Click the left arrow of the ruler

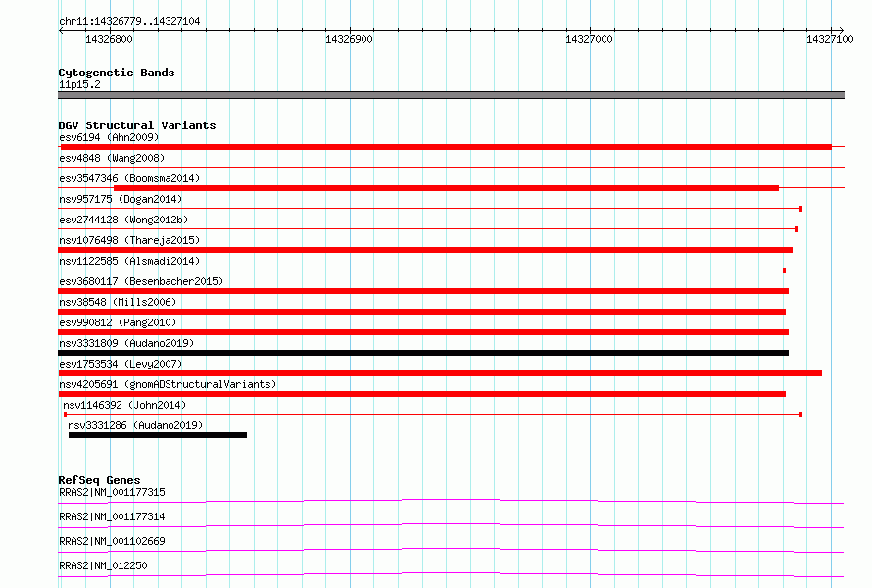coord(61,30)
